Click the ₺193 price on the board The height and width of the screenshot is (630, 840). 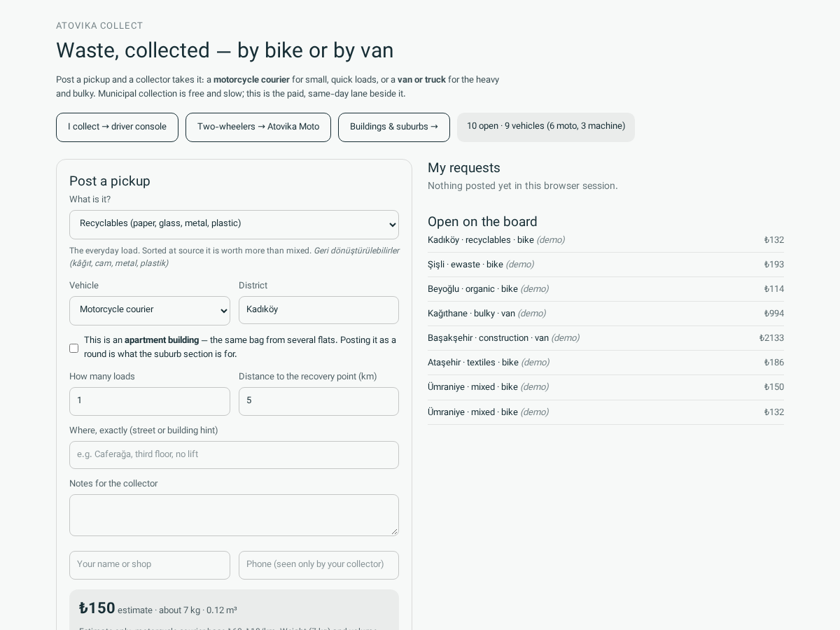[773, 265]
